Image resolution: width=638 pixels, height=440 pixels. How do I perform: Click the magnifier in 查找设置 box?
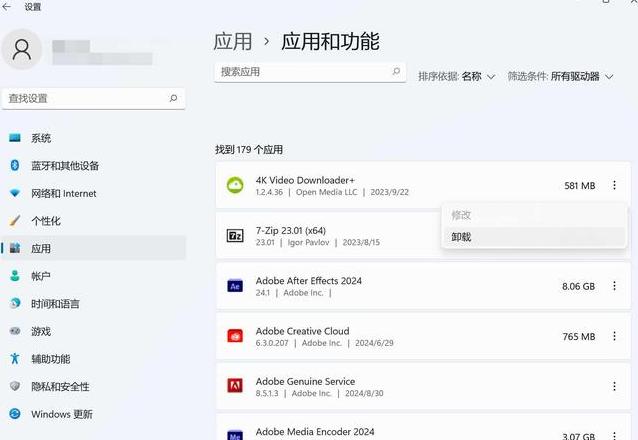click(173, 98)
